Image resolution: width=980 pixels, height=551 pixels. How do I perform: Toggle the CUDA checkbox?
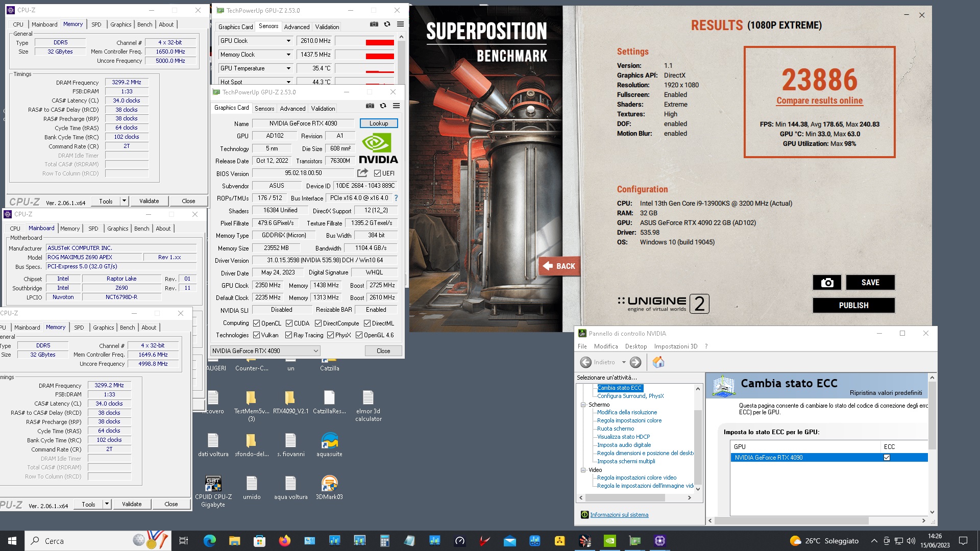click(289, 323)
